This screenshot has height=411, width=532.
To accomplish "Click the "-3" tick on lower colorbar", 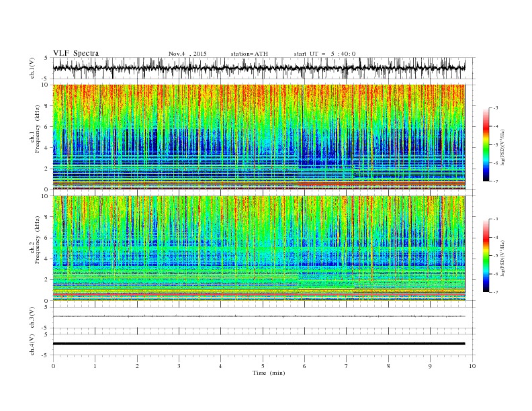I will pos(496,219).
